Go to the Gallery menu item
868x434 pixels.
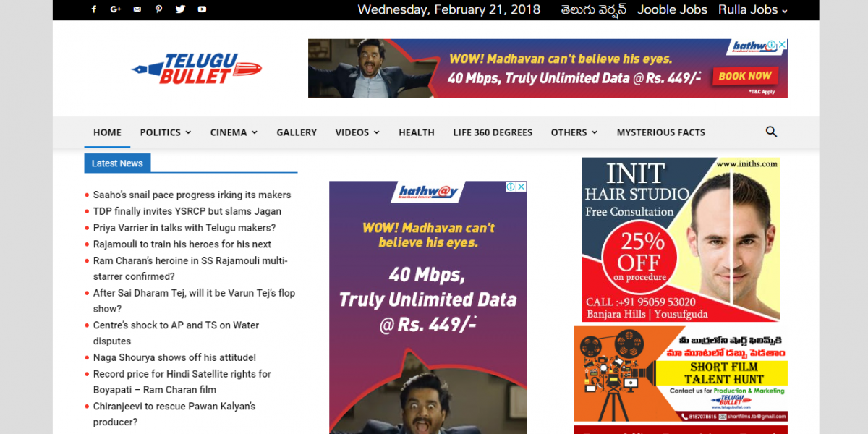297,132
